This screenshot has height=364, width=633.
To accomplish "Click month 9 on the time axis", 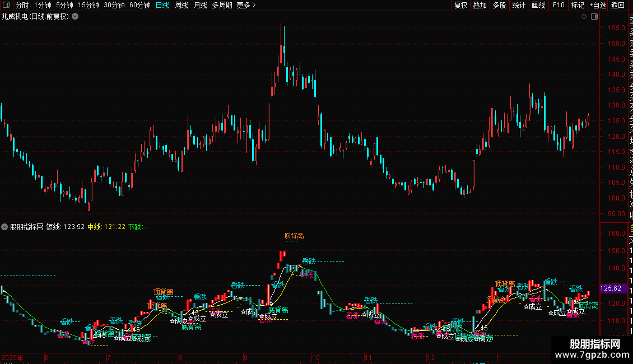I will tap(245, 357).
